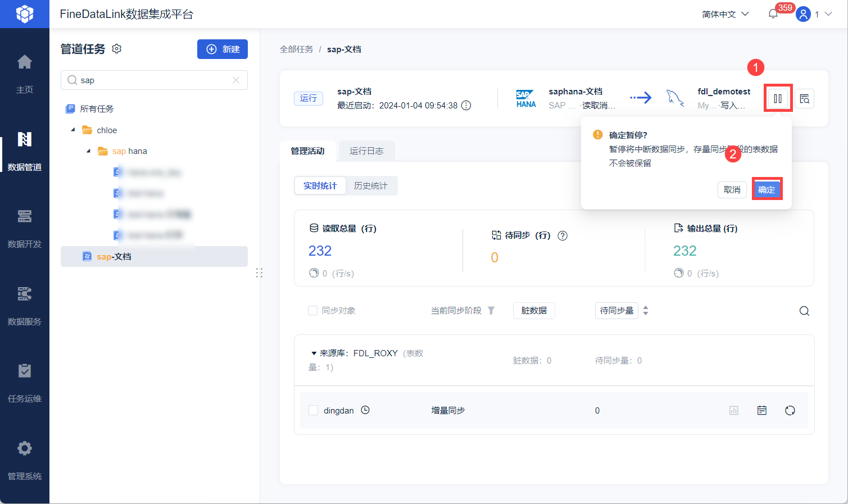Viewport: 848px width, 504px height.
Task: Click the SAP HANA source icon
Action: [526, 98]
